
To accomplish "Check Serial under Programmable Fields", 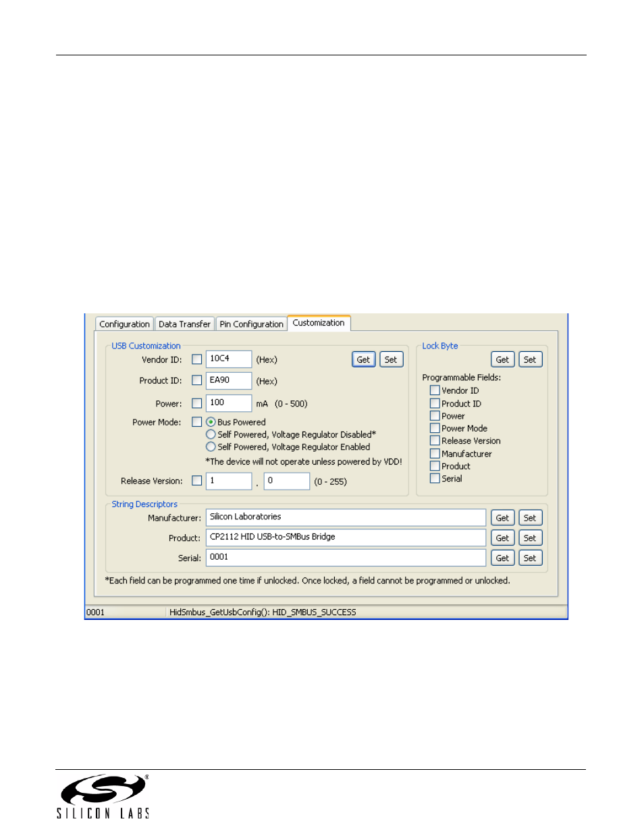I will 435,479.
